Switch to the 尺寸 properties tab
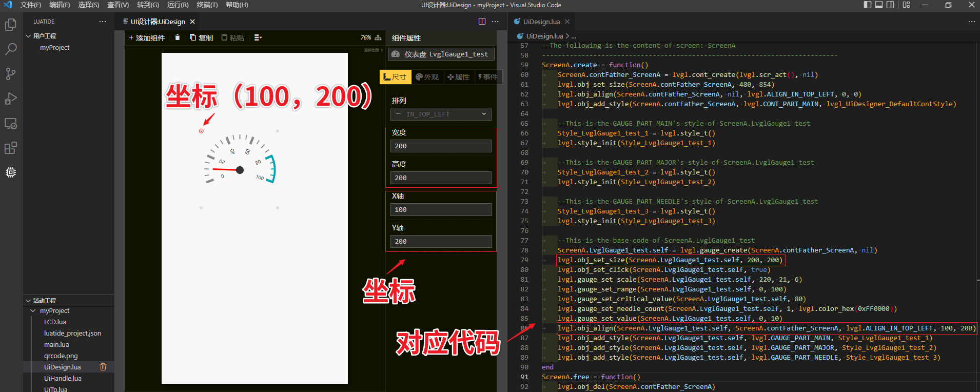Screen dimensions: 980x392 (x=395, y=77)
